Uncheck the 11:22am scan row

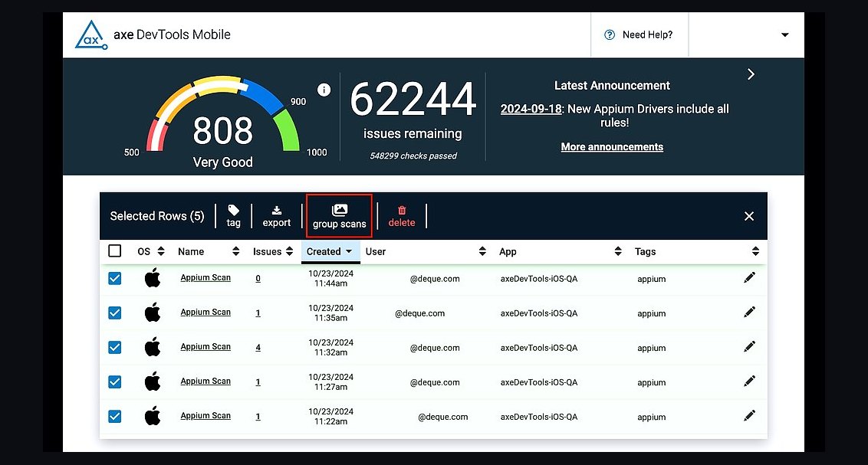coord(114,416)
